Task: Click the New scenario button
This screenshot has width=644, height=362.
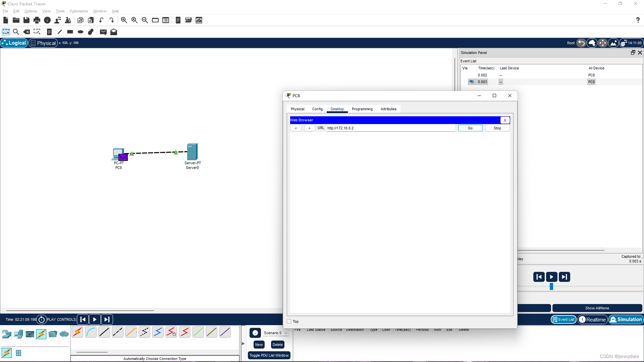Action: [x=259, y=345]
